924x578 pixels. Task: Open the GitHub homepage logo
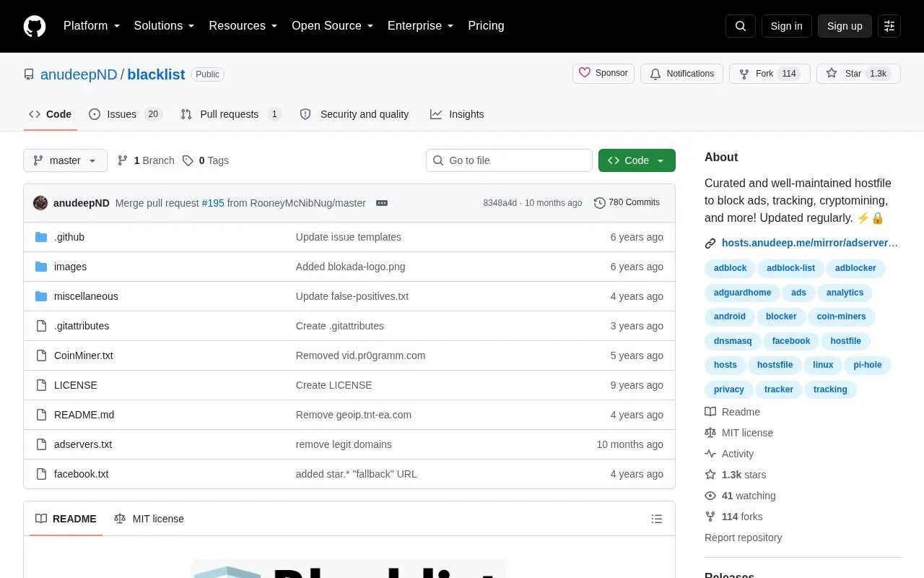tap(35, 26)
